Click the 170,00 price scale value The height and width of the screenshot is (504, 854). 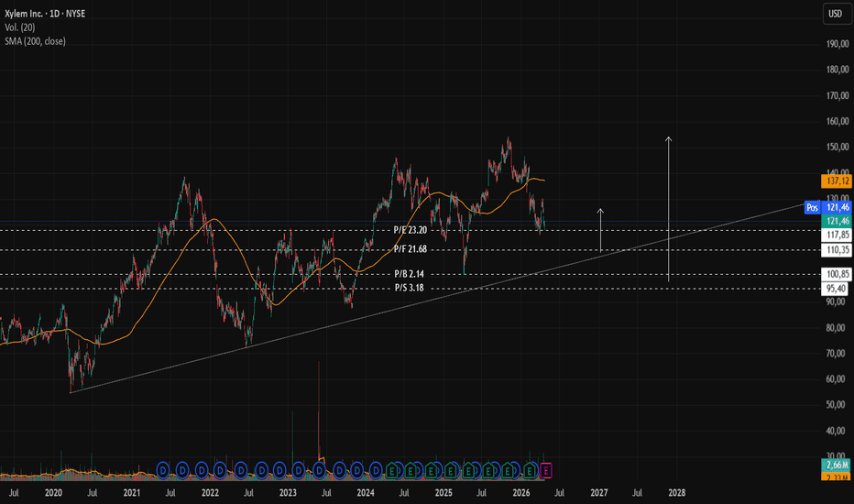[838, 96]
